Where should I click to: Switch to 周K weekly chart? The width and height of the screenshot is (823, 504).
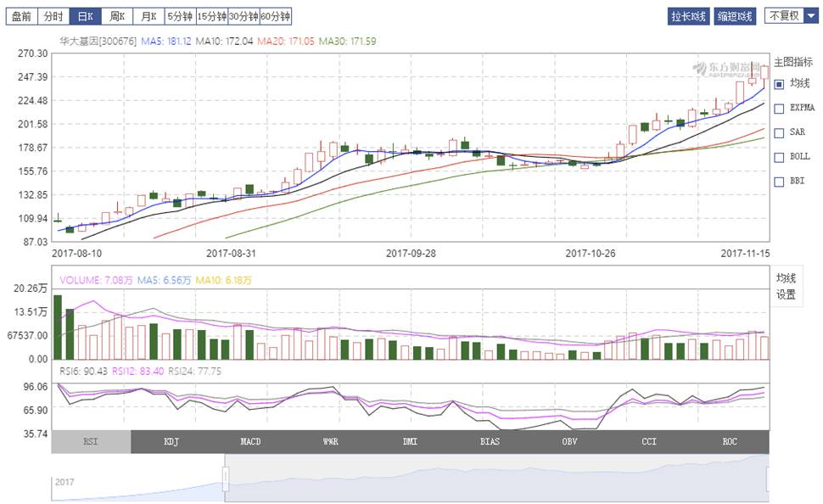point(116,16)
